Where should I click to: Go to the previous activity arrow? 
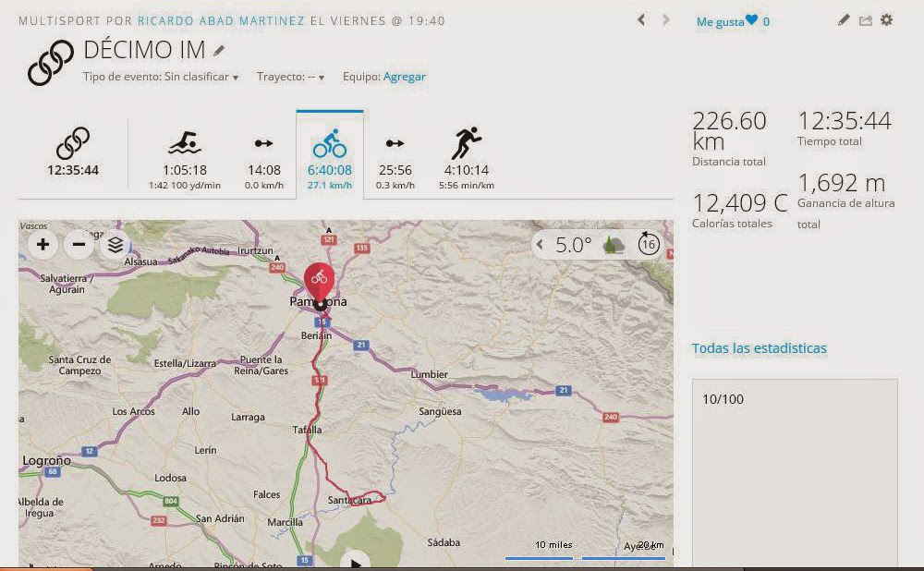641,19
